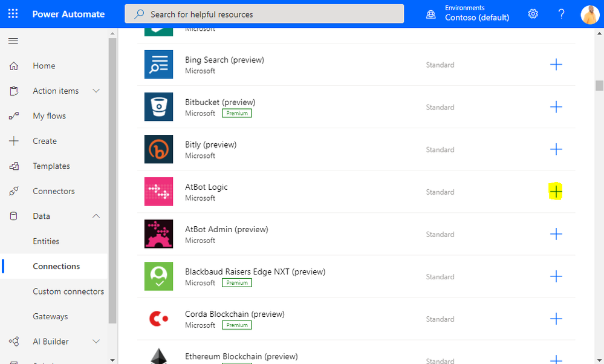
Task: Open the app launcher waffle icon
Action: (x=13, y=14)
